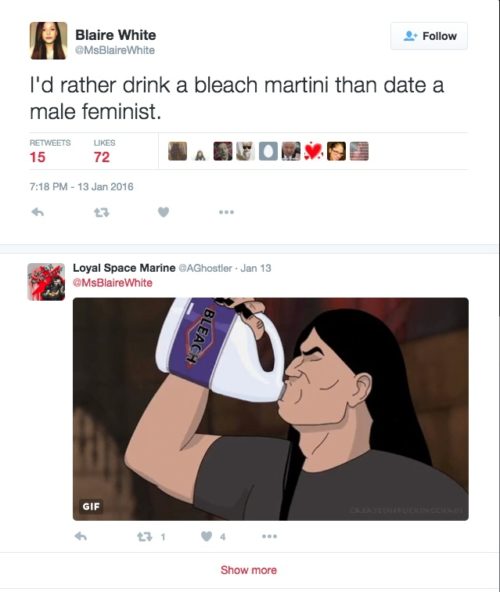Open more options on Loyal Space Marine's reply
The height and width of the screenshot is (592, 500).
tap(270, 536)
